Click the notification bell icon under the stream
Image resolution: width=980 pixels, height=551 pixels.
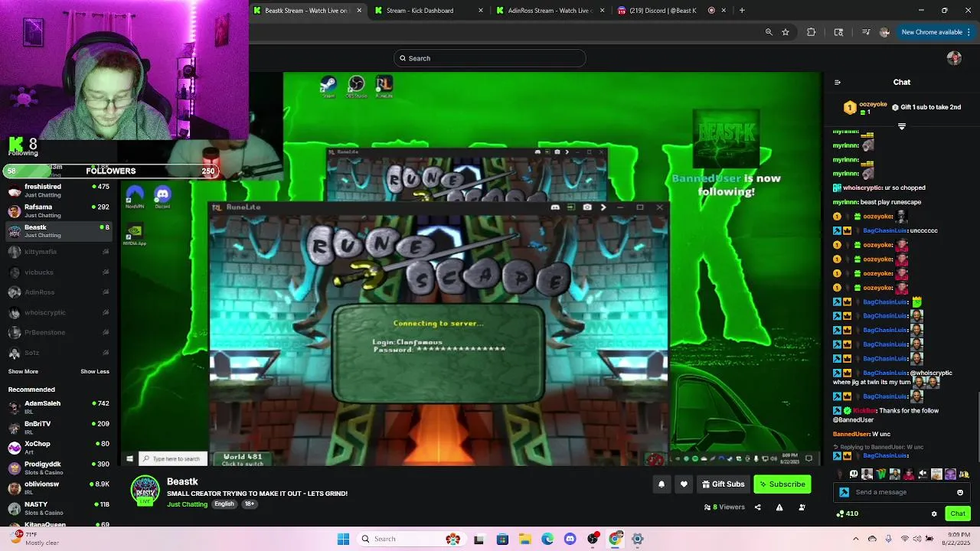tap(661, 484)
